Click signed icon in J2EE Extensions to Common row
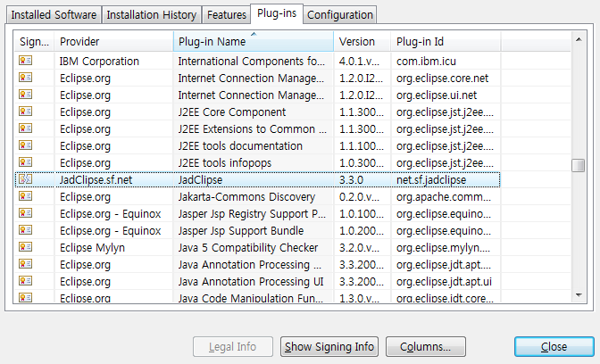The height and width of the screenshot is (364, 600). 25,128
